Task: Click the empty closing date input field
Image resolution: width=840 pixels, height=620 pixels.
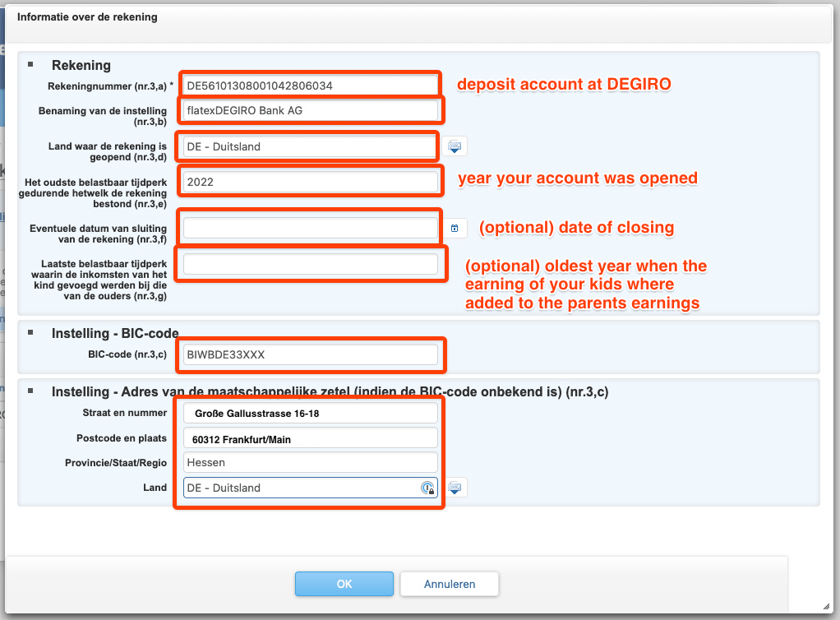Action: pyautogui.click(x=310, y=228)
